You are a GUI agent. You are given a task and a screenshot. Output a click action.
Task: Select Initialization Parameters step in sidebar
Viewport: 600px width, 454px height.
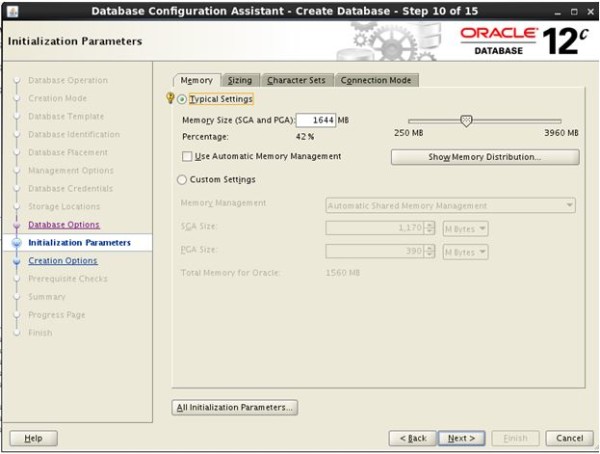(x=80, y=243)
